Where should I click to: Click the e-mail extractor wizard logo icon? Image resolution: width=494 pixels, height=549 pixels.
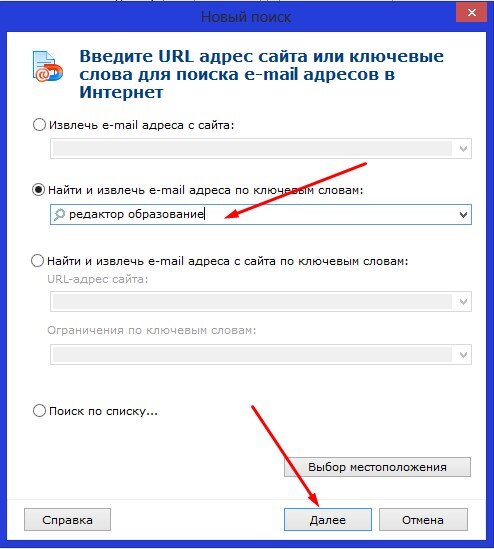point(48,67)
